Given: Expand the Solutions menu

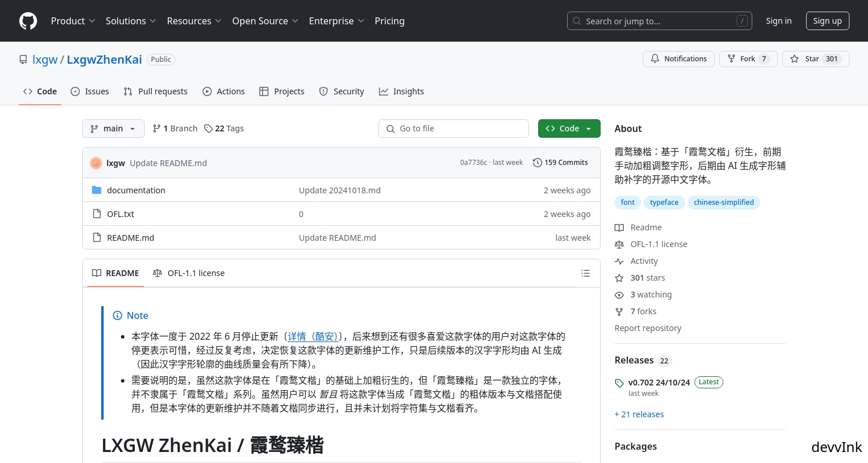Looking at the screenshot, I should click(131, 21).
